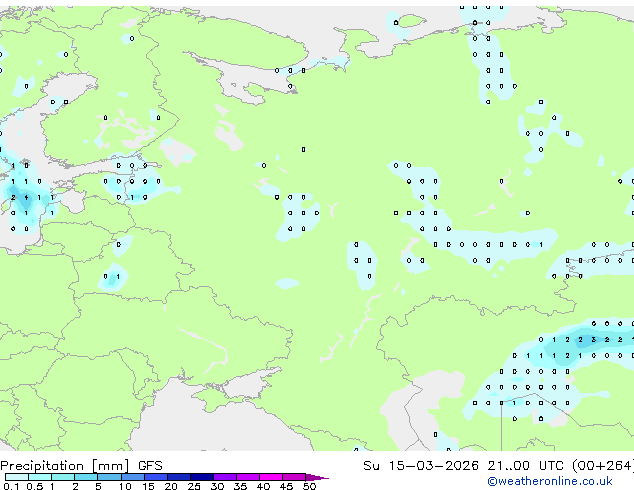The height and width of the screenshot is (490, 634).
Task: Click the '50' legend scale label
Action: pos(309,486)
